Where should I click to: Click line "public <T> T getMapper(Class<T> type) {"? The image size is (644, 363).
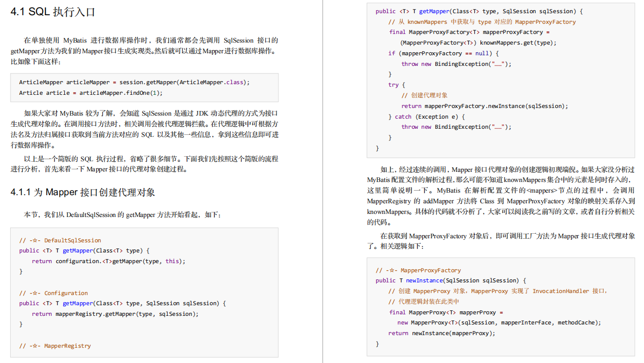(85, 250)
